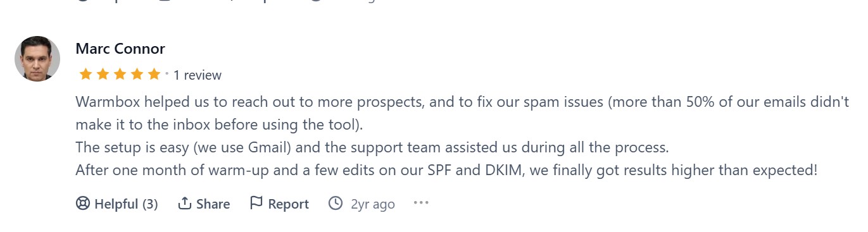868x232 pixels.
Task: Open the "1 review" count link
Action: tap(198, 75)
